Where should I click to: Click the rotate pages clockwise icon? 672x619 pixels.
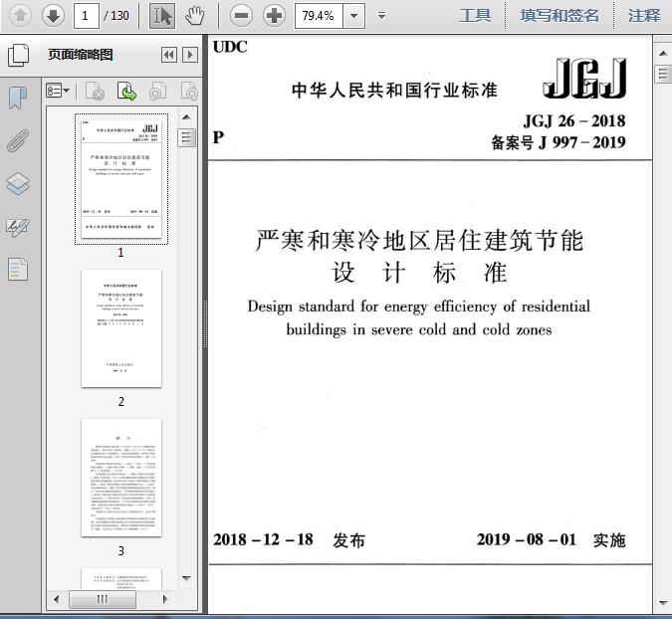click(x=189, y=91)
